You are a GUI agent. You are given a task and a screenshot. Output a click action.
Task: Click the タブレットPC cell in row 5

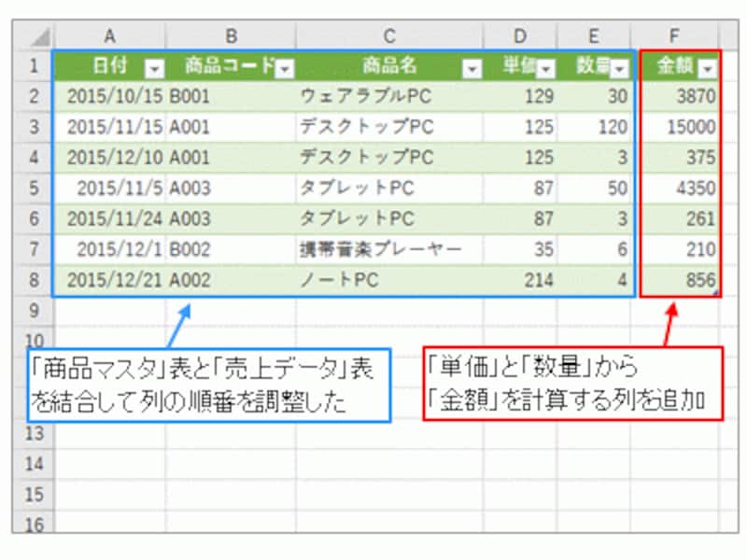[x=389, y=189]
